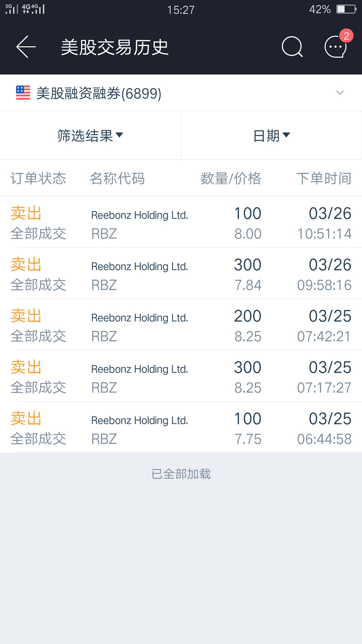The height and width of the screenshot is (644, 362).
Task: Open the 09:58:16 order at price 7.84
Action: [x=181, y=274]
